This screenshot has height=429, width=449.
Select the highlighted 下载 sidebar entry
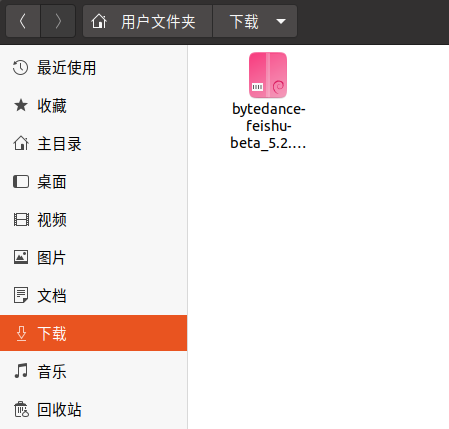coord(93,333)
